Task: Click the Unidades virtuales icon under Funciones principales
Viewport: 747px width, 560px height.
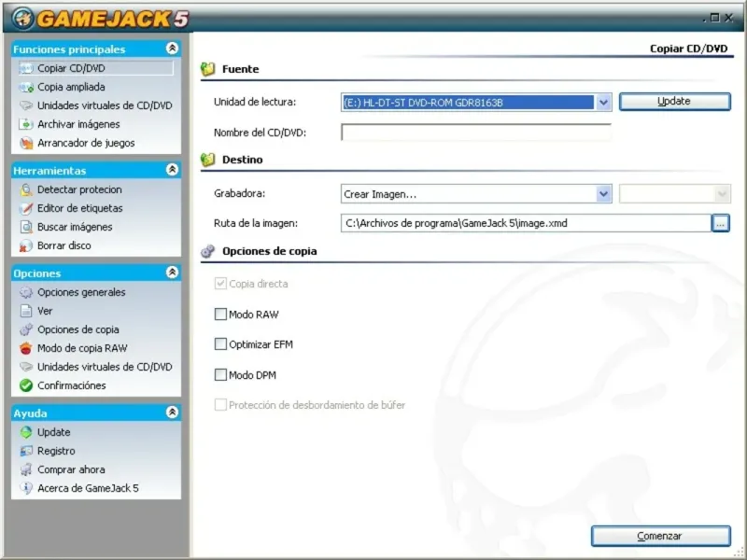Action: 26,105
